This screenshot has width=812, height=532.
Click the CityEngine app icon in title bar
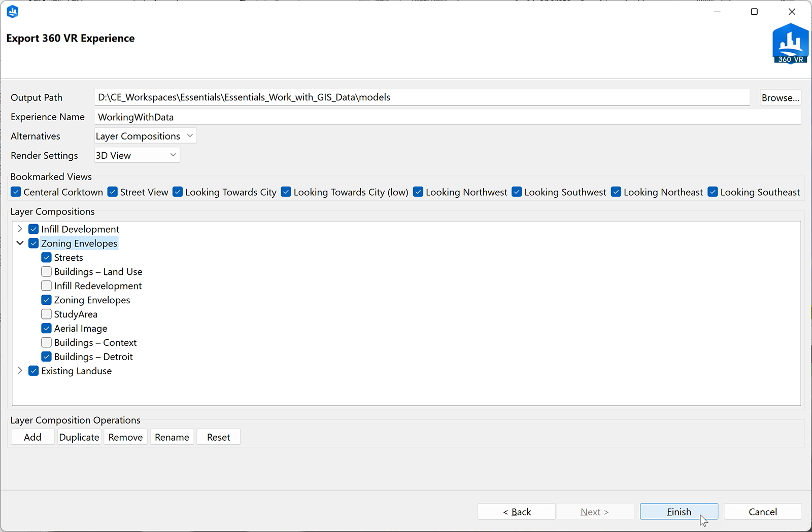tap(13, 12)
